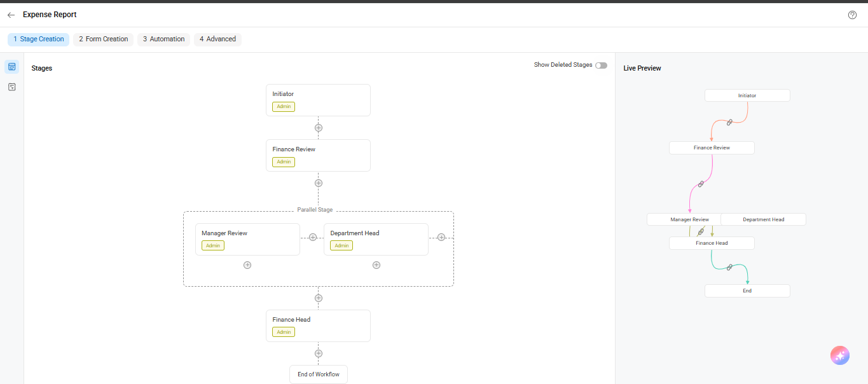Screen dimensions: 868x384
Task: Click Department Head node in Live Preview
Action: pos(763,219)
